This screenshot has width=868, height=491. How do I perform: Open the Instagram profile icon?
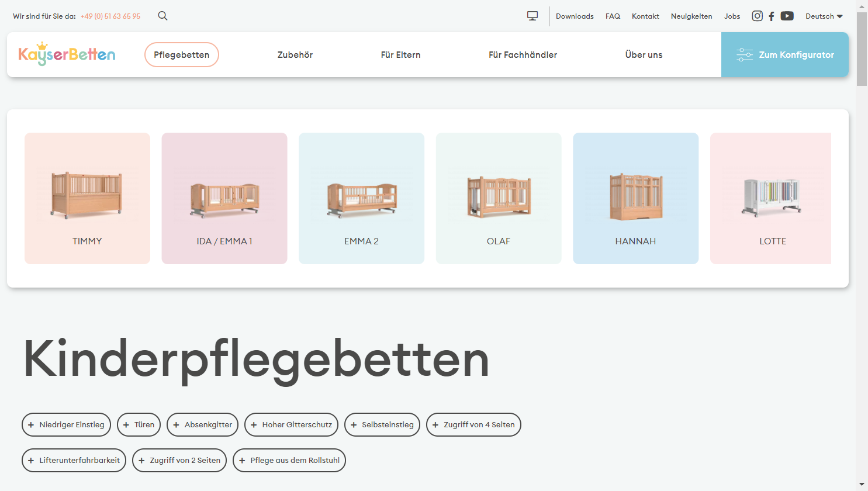tap(758, 16)
